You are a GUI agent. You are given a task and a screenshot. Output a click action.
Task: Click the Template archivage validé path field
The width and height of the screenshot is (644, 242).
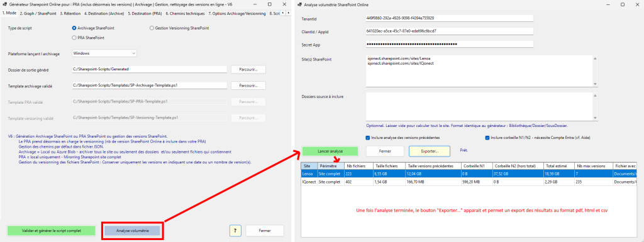(150, 85)
